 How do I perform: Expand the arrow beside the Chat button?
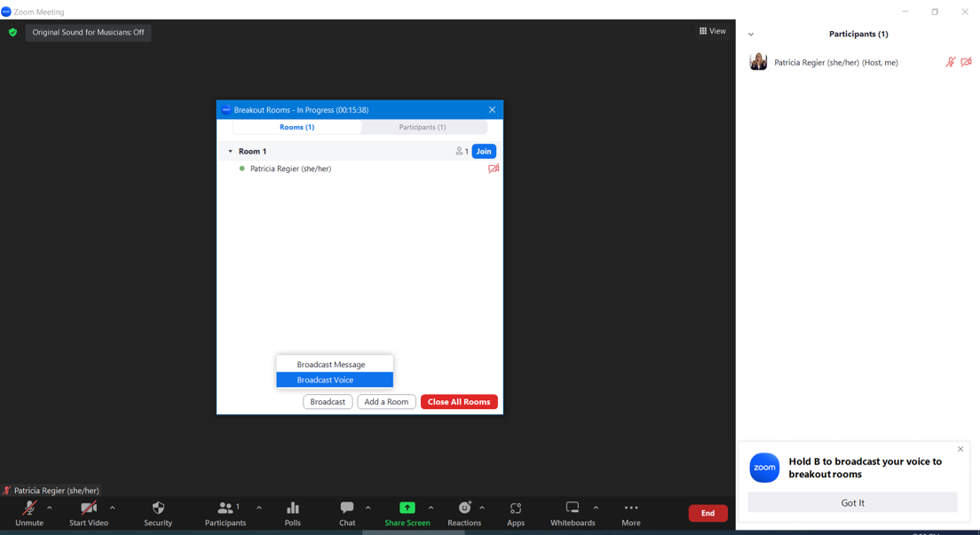pyautogui.click(x=367, y=507)
